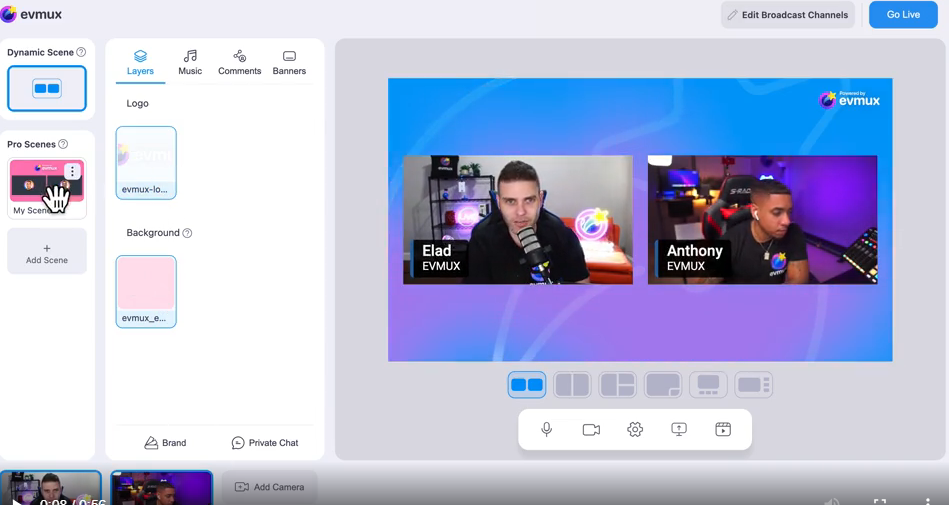
Task: Choose the one-large-two-small layout
Action: tap(617, 385)
